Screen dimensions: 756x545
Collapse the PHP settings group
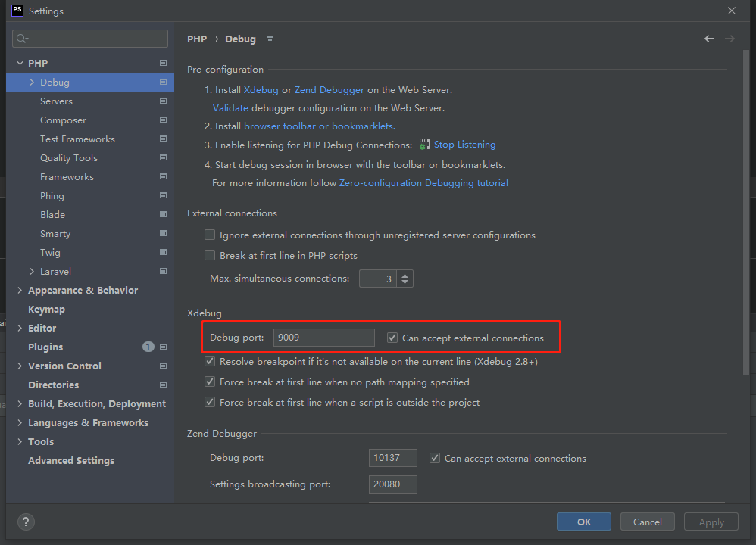click(x=20, y=63)
